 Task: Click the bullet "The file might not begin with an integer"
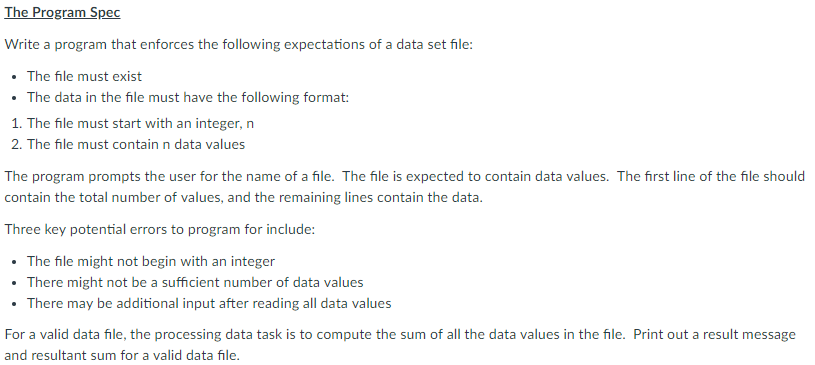tap(151, 261)
